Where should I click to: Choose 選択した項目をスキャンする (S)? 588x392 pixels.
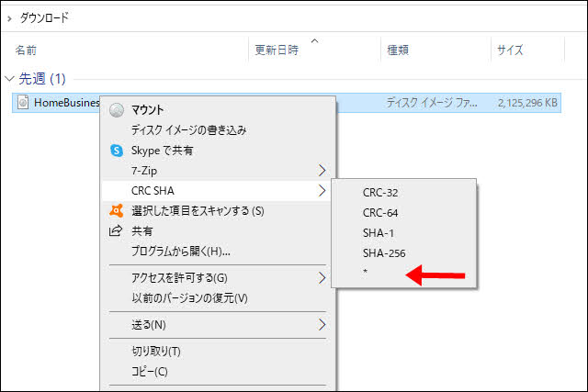pyautogui.click(x=218, y=211)
